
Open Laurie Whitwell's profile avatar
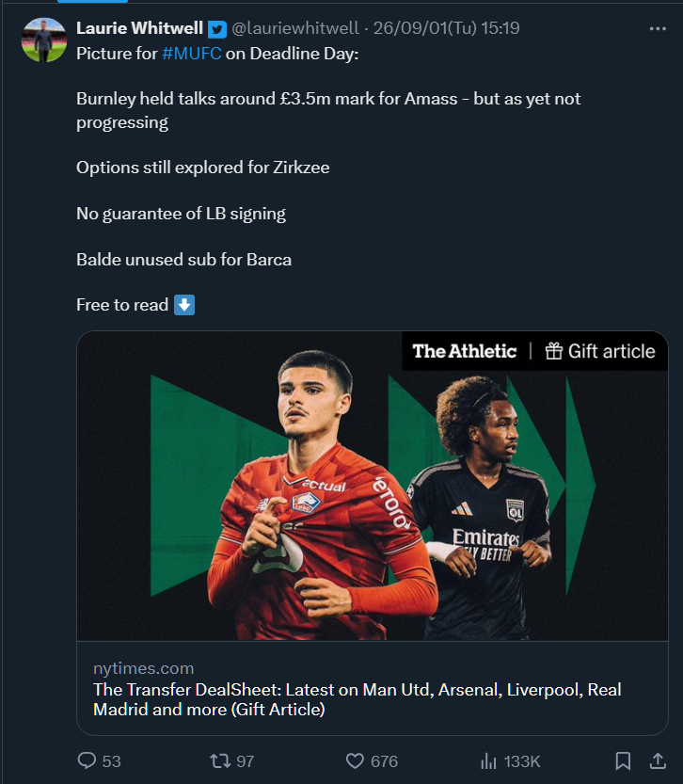44,40
